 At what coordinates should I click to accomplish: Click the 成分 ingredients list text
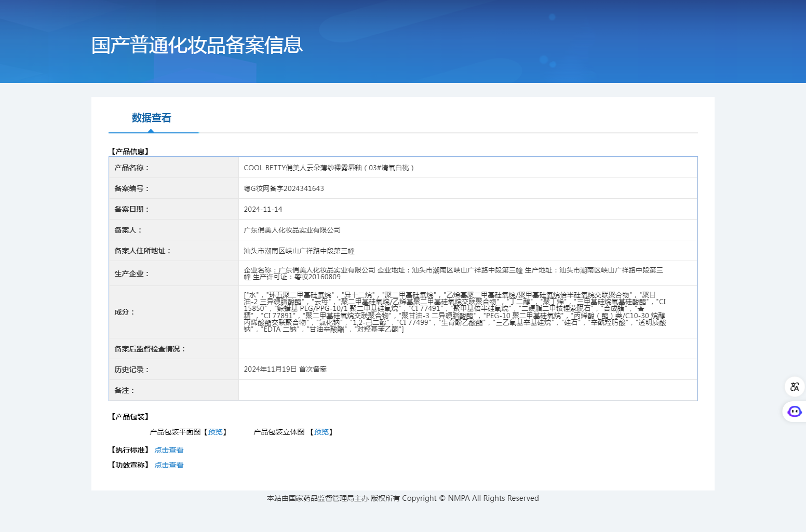454,312
